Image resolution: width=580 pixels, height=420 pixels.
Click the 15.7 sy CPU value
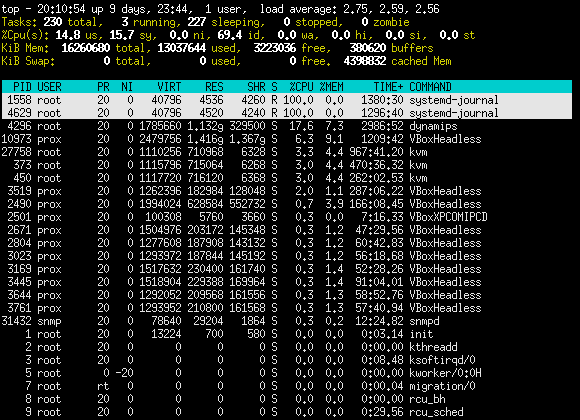[x=121, y=35]
